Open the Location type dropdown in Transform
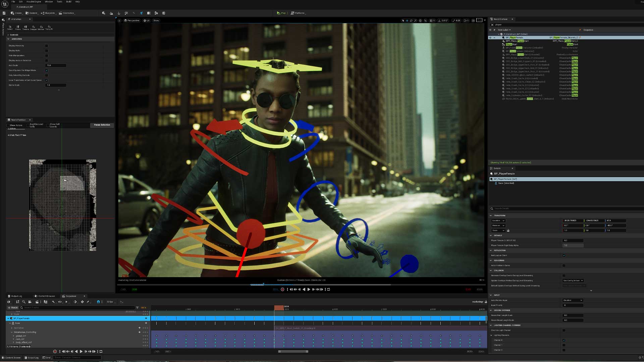This screenshot has height=362, width=644. pos(498,221)
